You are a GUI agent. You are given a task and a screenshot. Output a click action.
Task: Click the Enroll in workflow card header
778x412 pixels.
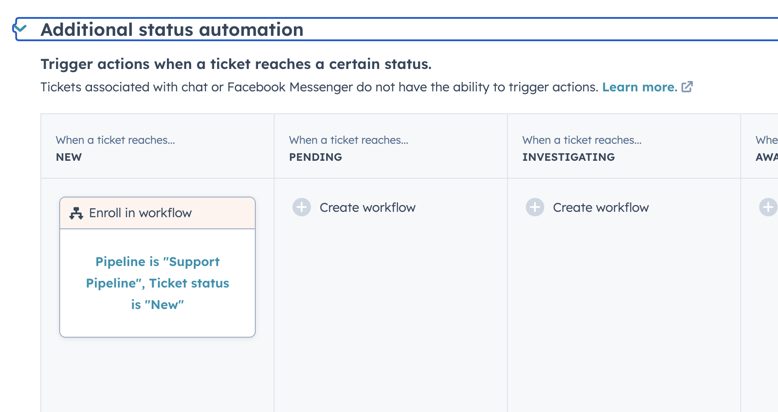pyautogui.click(x=157, y=213)
